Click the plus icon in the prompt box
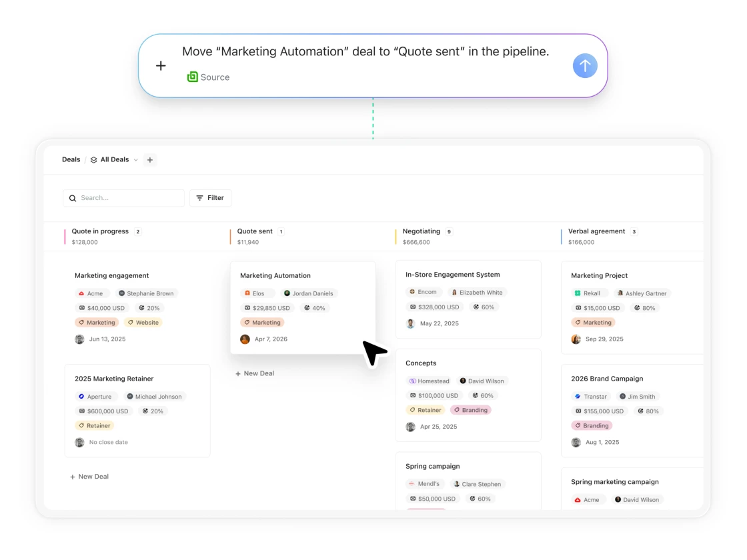The height and width of the screenshot is (560, 747). pos(161,66)
